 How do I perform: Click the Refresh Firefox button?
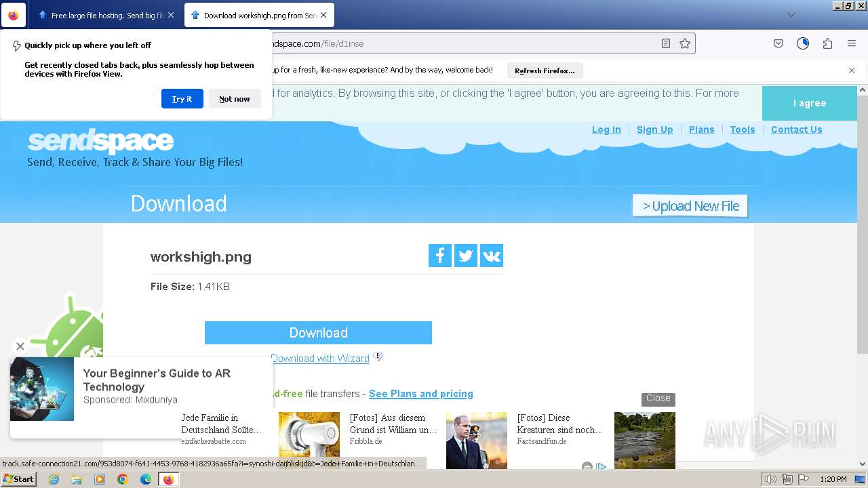point(545,70)
